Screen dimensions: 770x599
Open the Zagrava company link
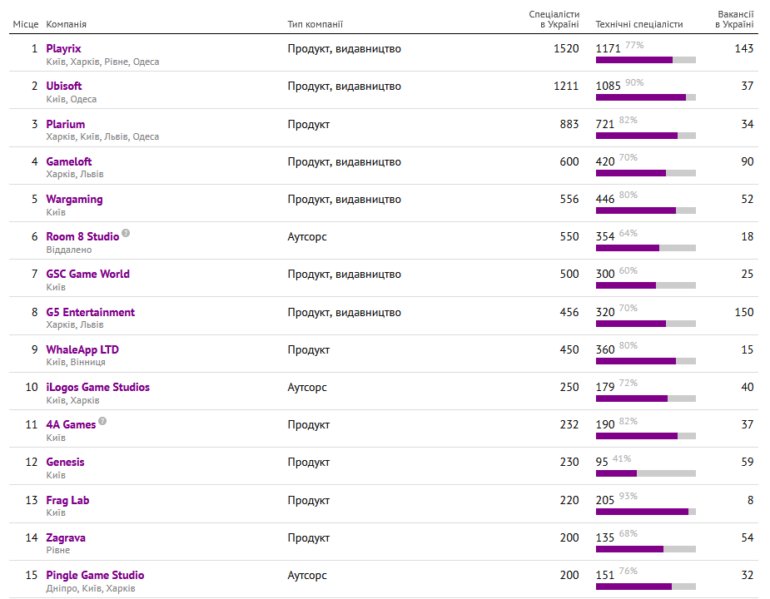[x=65, y=538]
